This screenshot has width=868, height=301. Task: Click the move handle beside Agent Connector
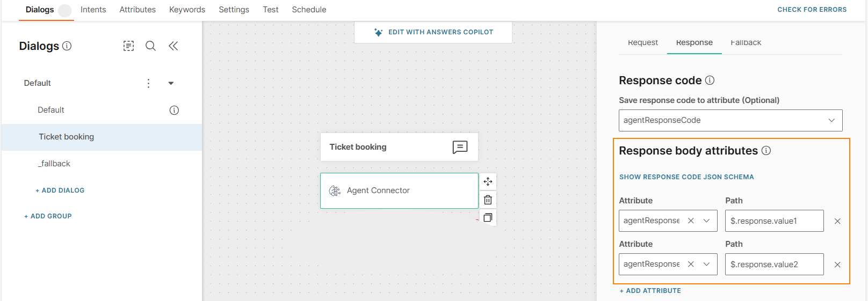[488, 182]
